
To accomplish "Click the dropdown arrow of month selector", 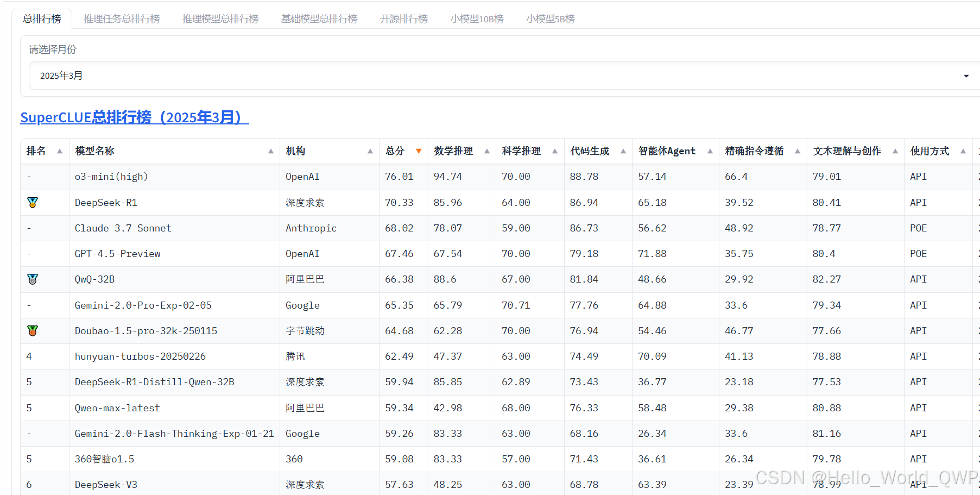I will pyautogui.click(x=966, y=76).
